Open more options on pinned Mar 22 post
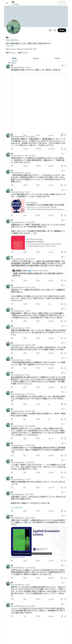Screen dimensions: 72x644 pyautogui.click(x=65, y=65)
